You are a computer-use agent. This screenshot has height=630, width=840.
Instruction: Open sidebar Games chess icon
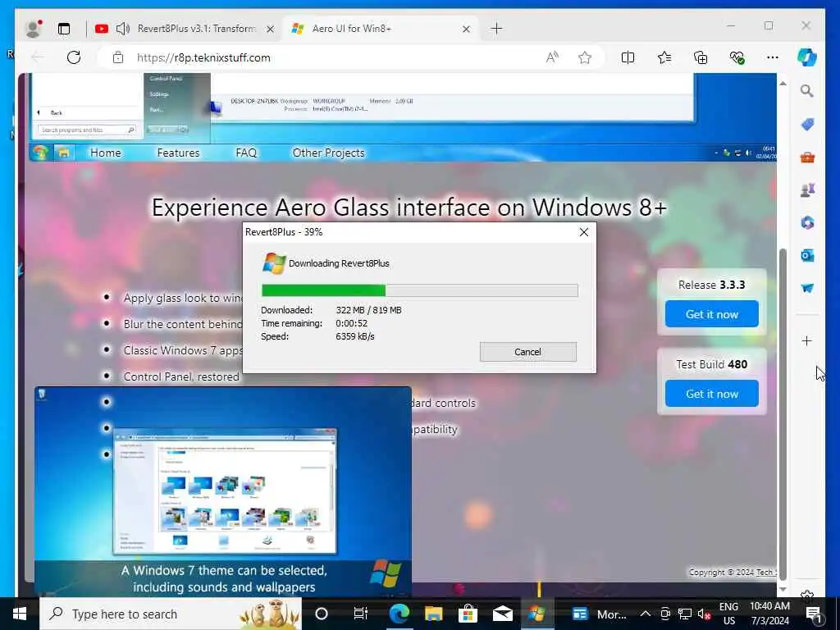point(807,189)
